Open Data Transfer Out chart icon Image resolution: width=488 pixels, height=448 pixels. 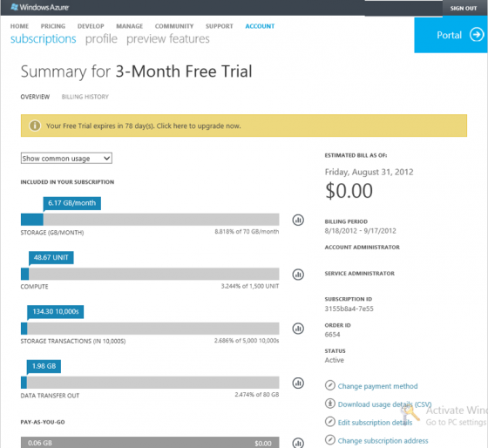point(298,383)
